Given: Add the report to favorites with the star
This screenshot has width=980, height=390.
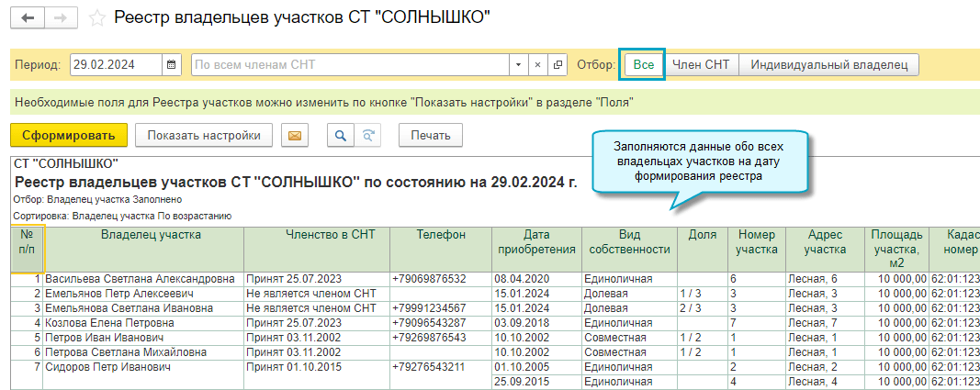Looking at the screenshot, I should [x=96, y=18].
